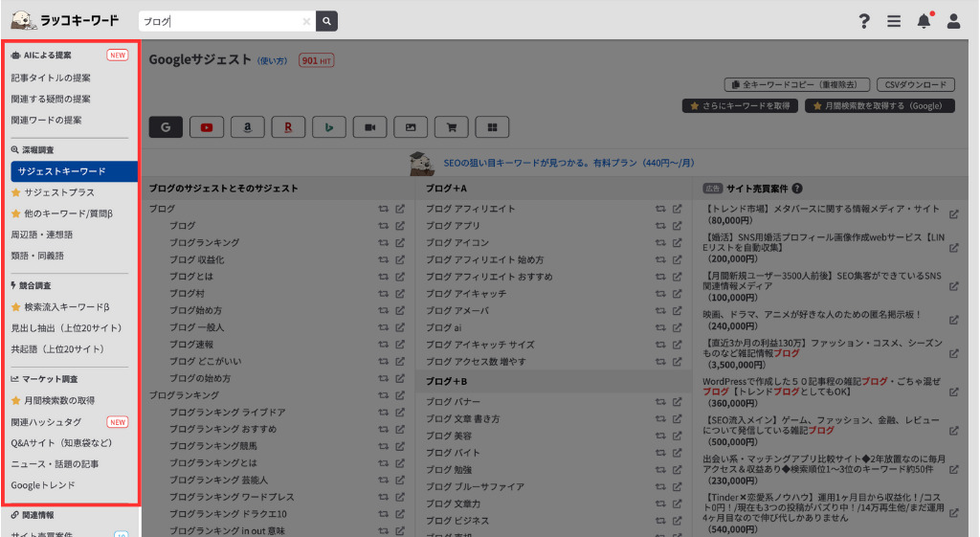The width and height of the screenshot is (980, 537).
Task: Select the grid all-sources icon
Action: pos(493,127)
